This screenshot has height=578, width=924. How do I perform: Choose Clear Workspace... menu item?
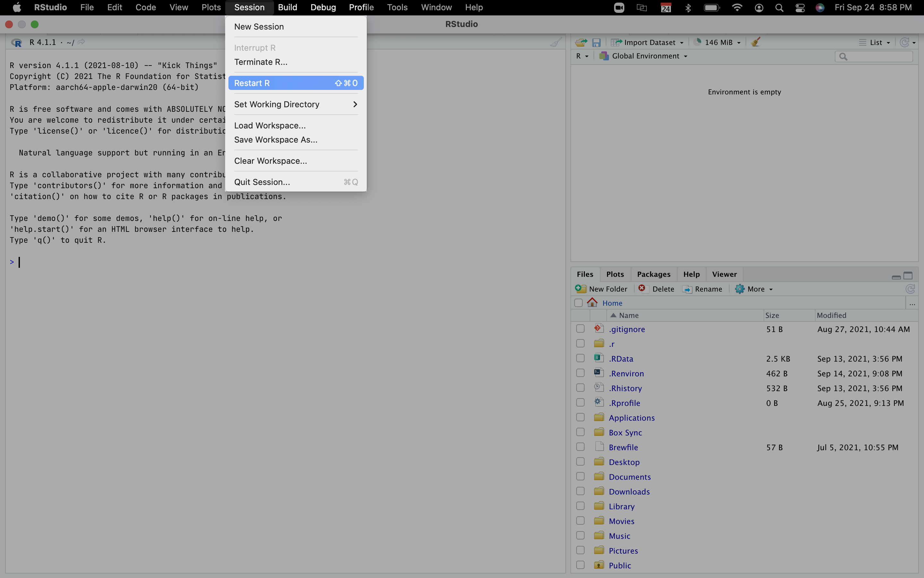(295, 161)
